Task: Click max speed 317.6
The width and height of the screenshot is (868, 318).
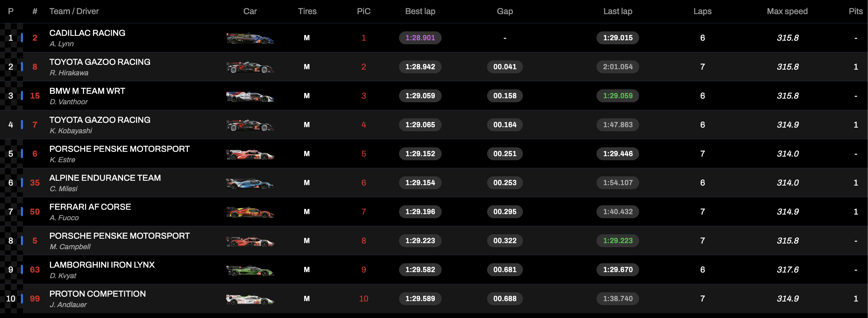Action: coord(788,270)
